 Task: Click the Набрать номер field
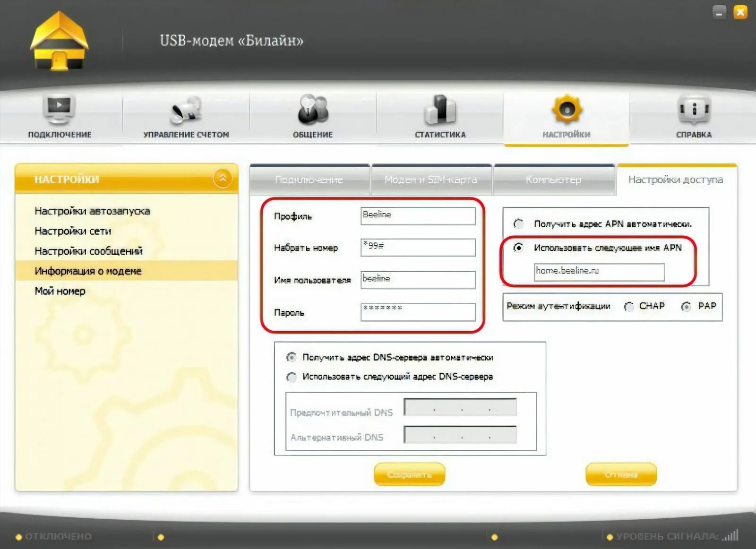418,247
